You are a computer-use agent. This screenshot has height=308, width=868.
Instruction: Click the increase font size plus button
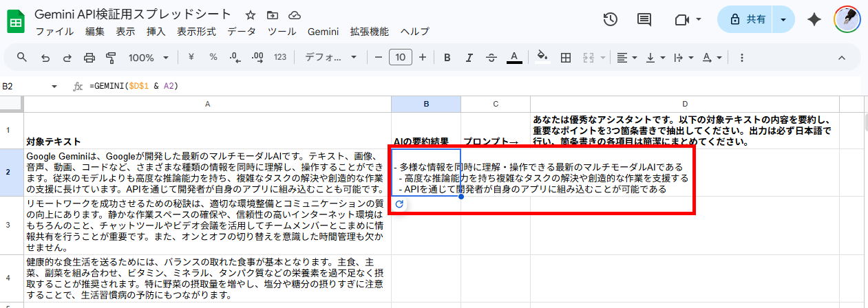tap(423, 57)
